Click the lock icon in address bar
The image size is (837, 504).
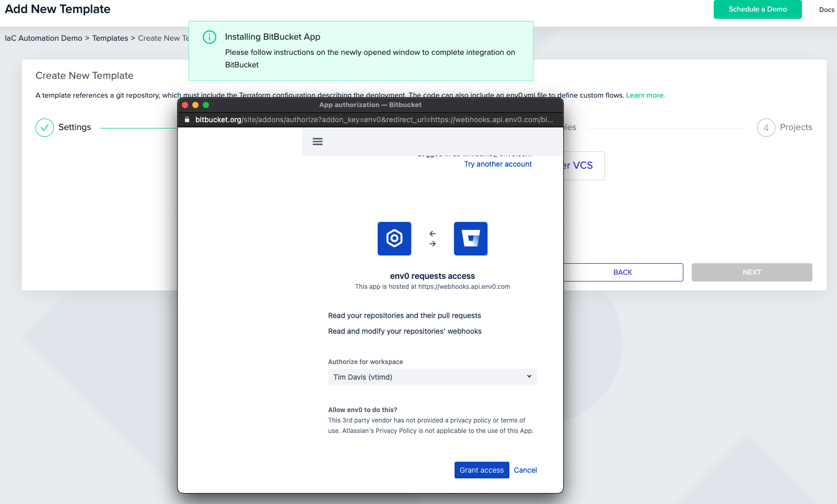coord(187,120)
